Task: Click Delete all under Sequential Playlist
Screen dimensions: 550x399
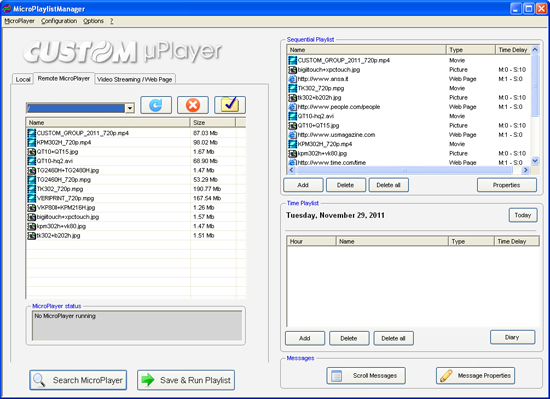Action: pos(388,185)
